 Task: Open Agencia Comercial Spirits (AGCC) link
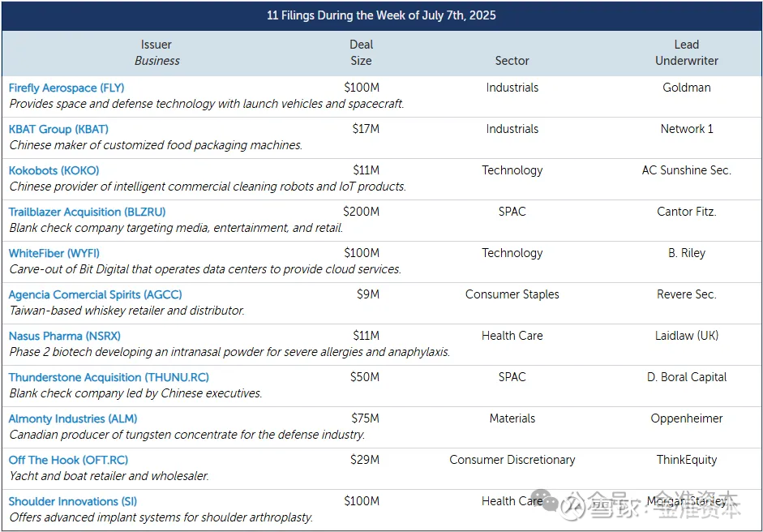coord(96,294)
